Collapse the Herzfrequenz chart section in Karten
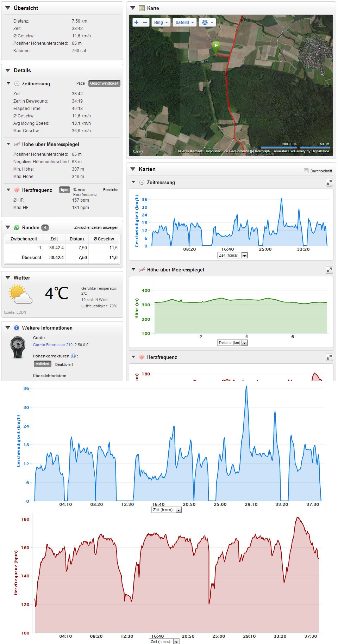Image resolution: width=338 pixels, height=644 pixels. [133, 357]
